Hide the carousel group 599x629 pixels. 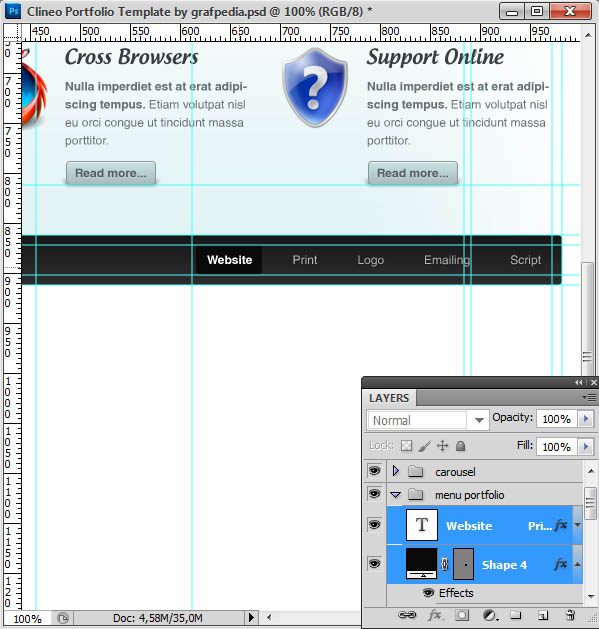point(374,471)
